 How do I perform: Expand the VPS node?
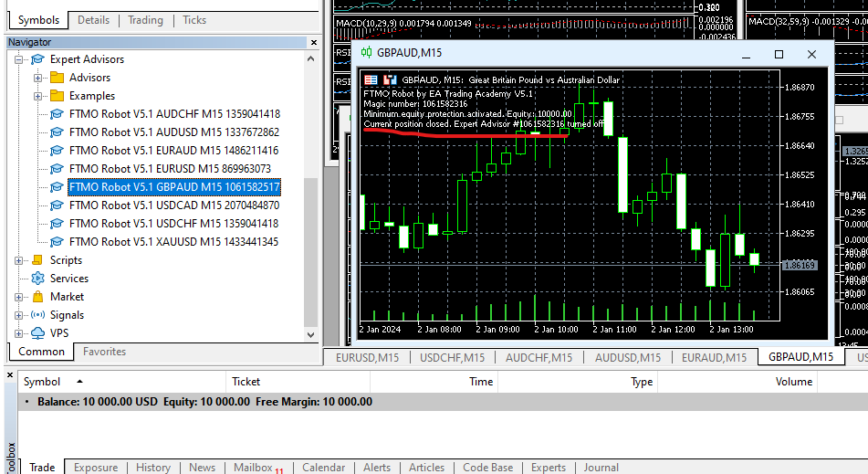[18, 334]
